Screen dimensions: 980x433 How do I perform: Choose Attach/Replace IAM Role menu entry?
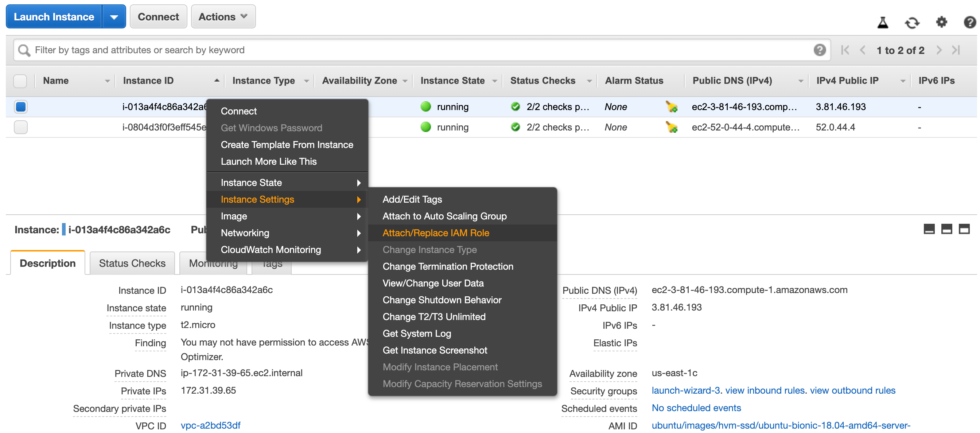tap(436, 233)
